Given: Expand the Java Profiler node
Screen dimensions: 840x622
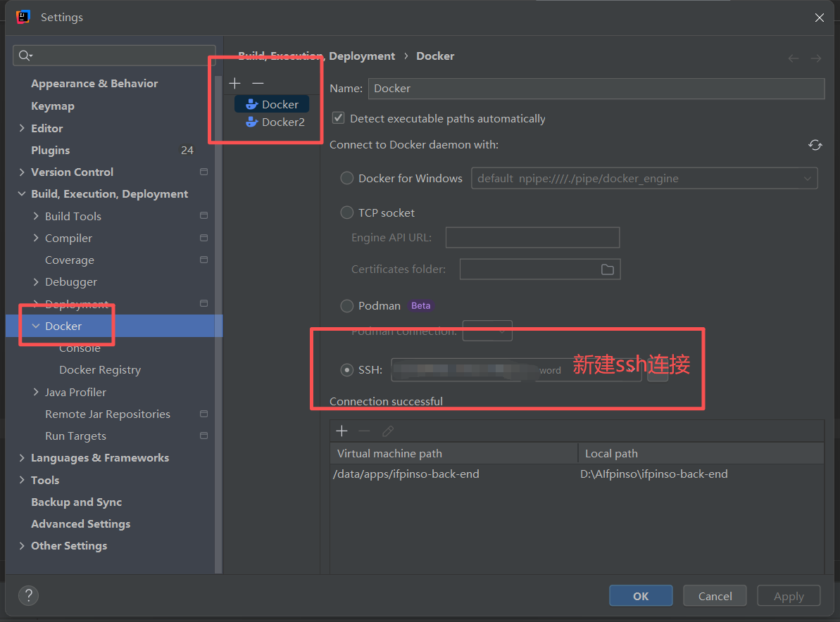Looking at the screenshot, I should (x=36, y=392).
